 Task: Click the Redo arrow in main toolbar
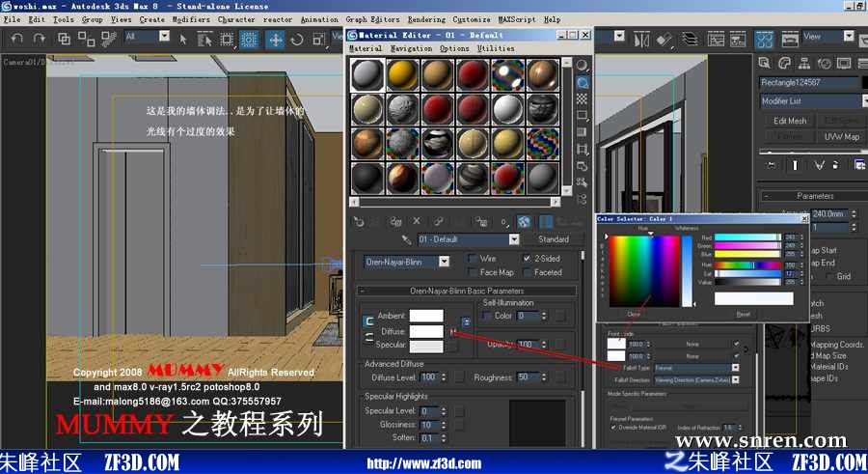[39, 39]
